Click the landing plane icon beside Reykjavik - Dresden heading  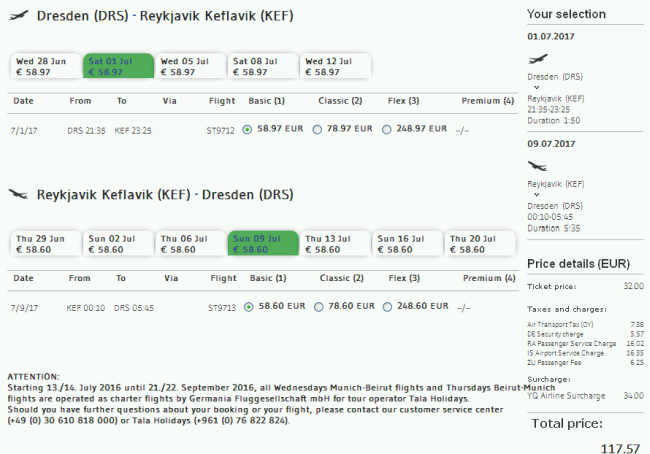[19, 194]
